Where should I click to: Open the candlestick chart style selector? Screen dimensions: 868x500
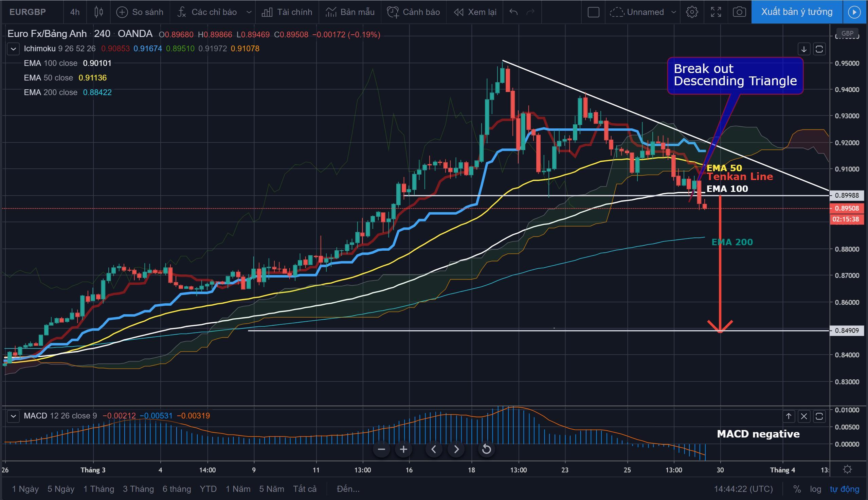(x=98, y=12)
